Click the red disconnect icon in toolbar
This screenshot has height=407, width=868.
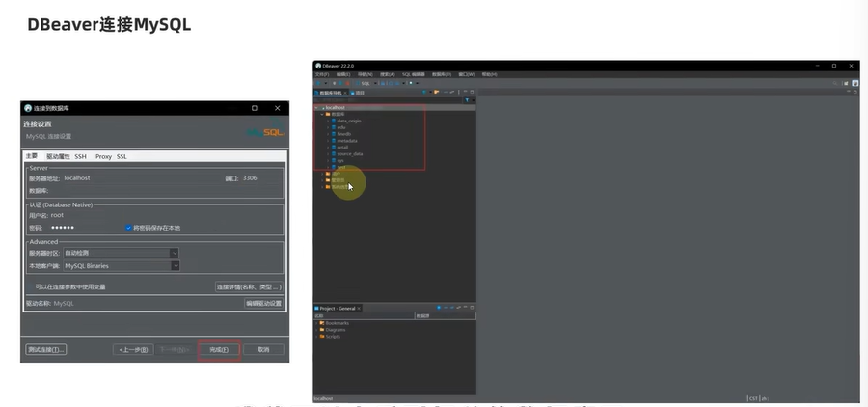347,83
